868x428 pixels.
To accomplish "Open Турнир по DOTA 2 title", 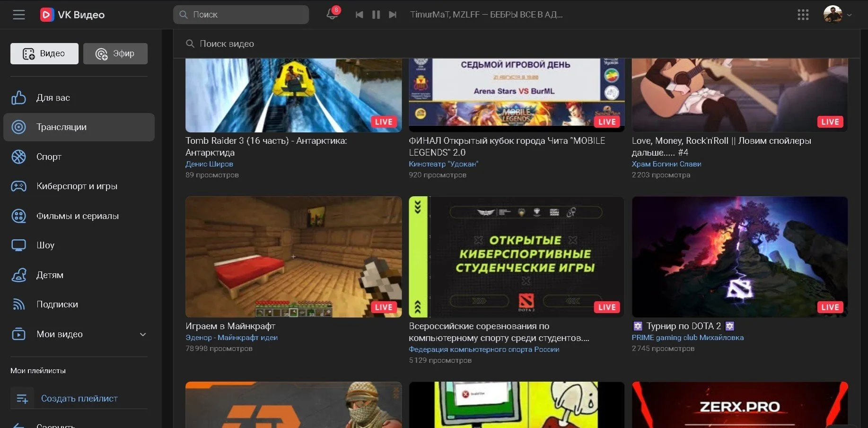I will [x=684, y=326].
